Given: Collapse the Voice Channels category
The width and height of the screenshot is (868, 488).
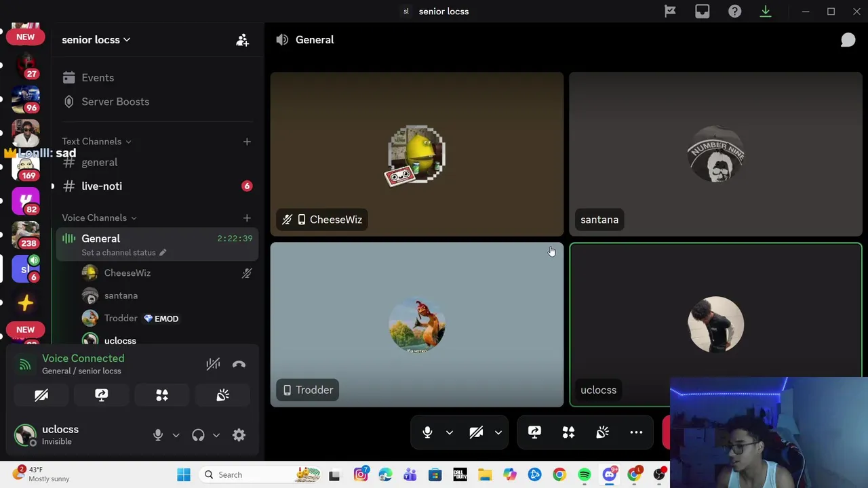Looking at the screenshot, I should click(x=99, y=218).
